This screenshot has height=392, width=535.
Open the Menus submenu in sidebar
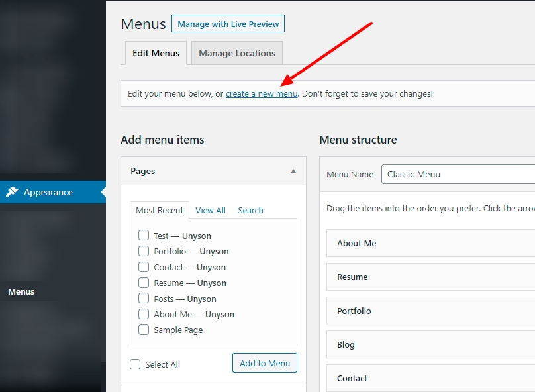[x=21, y=291]
